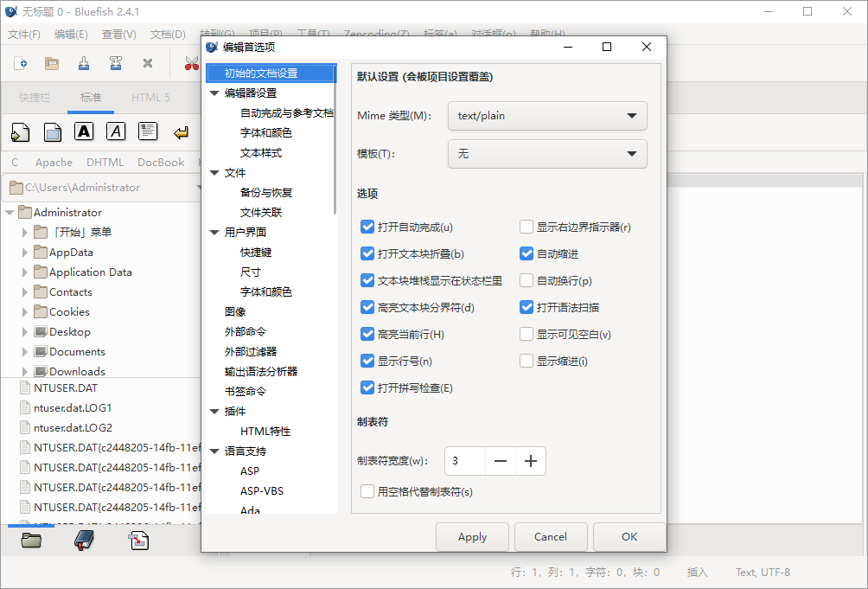
Task: Click the ntuser.dat.LOG1 file entry
Action: click(73, 407)
